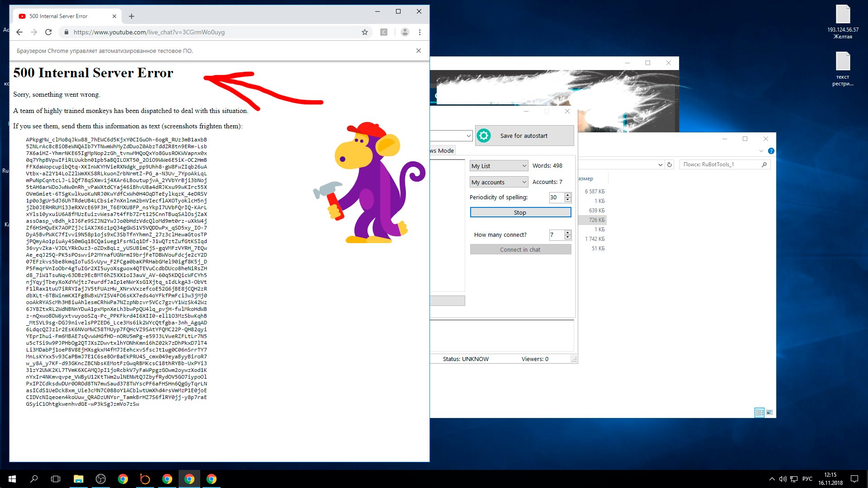868x488 pixels.
Task: Increase the periodicity of spelling value
Action: (568, 195)
